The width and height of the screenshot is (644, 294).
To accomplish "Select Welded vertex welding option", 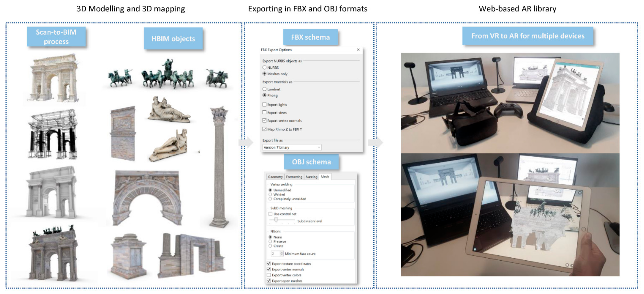I will click(270, 194).
